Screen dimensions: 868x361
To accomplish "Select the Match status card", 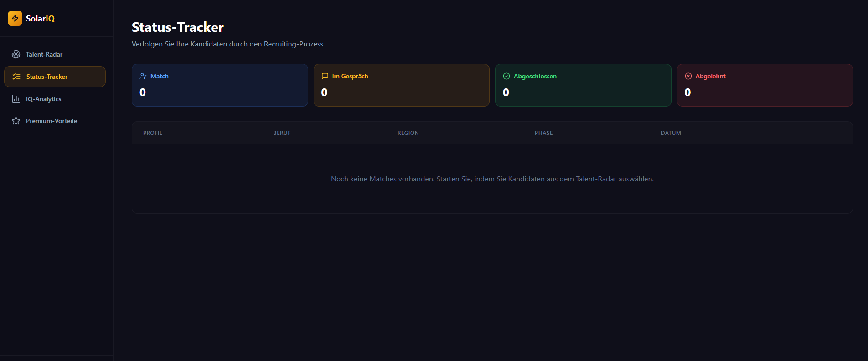I will coord(220,85).
